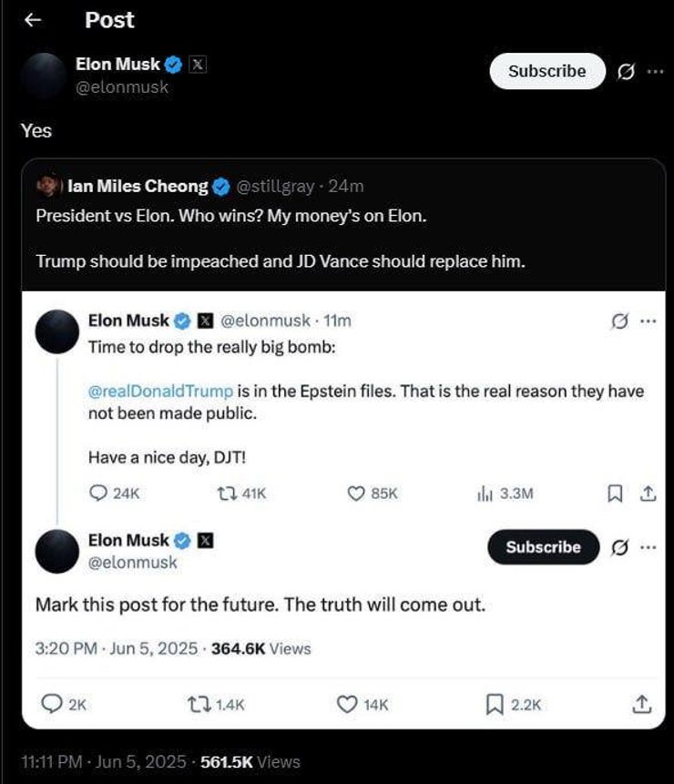Repost the post with 1.4K reposts
Screen dimensions: 674x784
pos(195,704)
